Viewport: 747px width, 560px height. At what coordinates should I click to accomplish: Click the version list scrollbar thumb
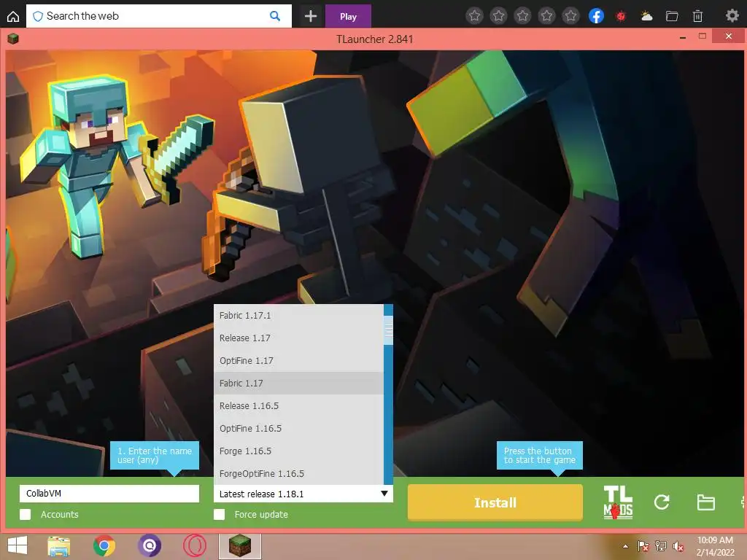388,330
